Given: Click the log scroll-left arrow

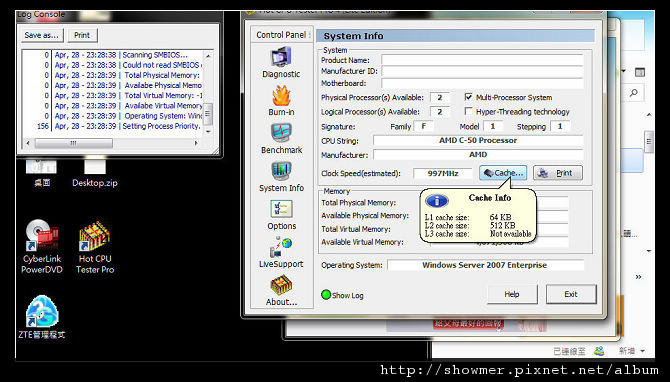Looking at the screenshot, I should [28, 143].
